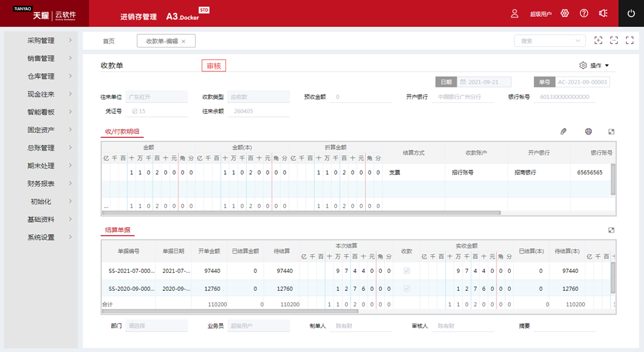
Task: Expand 结算单据 table with popout icon
Action: coord(611,230)
